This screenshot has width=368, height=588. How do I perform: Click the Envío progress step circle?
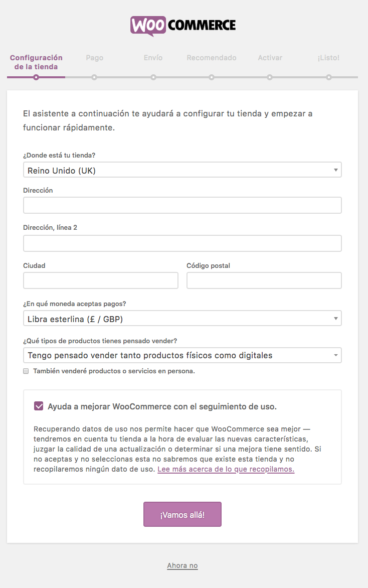click(153, 78)
